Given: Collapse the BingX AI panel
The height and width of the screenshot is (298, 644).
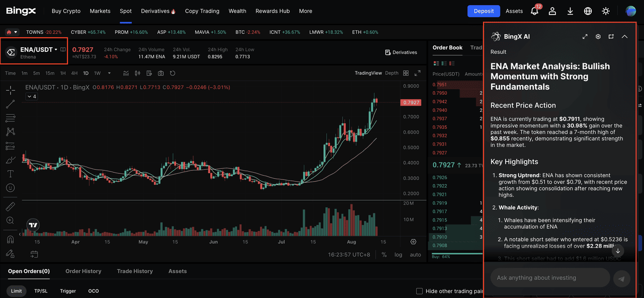Looking at the screenshot, I should coord(624,37).
